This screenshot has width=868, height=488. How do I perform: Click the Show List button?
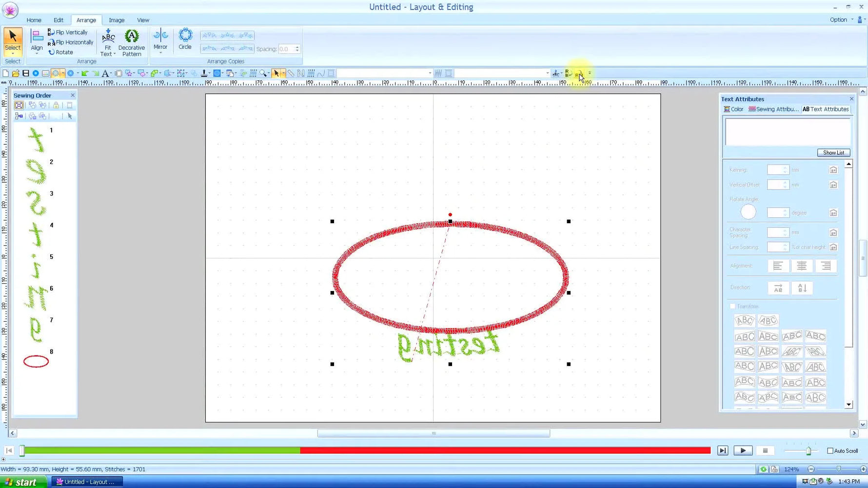click(833, 153)
